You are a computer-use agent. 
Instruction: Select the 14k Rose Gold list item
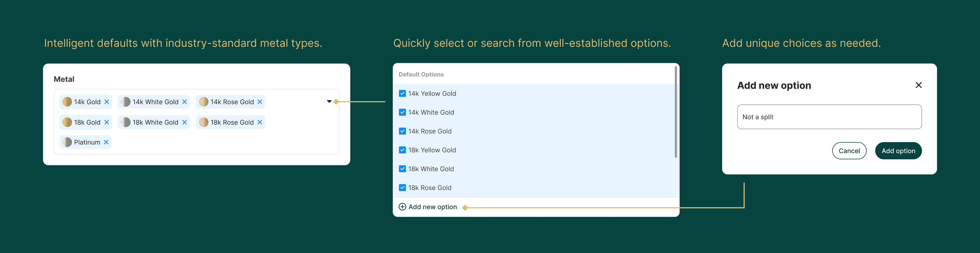point(430,131)
